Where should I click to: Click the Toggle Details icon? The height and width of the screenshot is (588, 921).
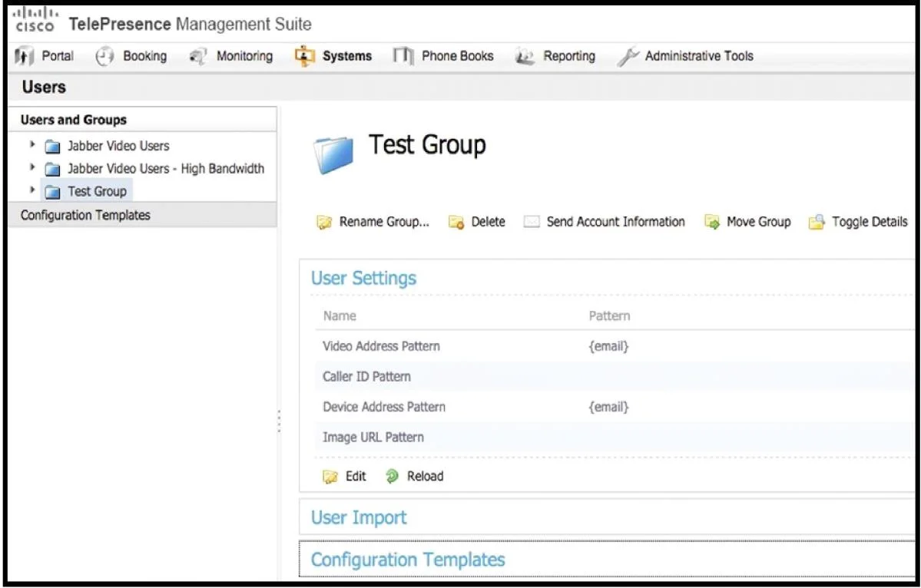817,223
